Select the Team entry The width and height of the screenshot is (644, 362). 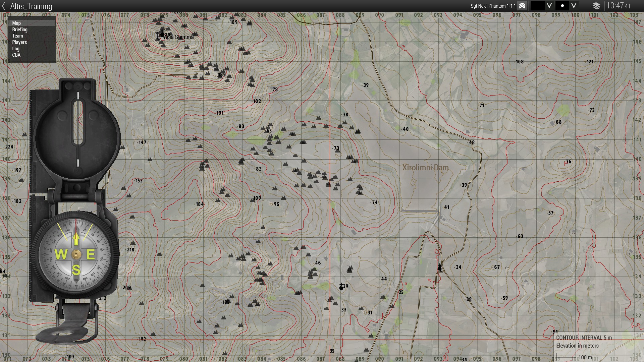tap(17, 36)
